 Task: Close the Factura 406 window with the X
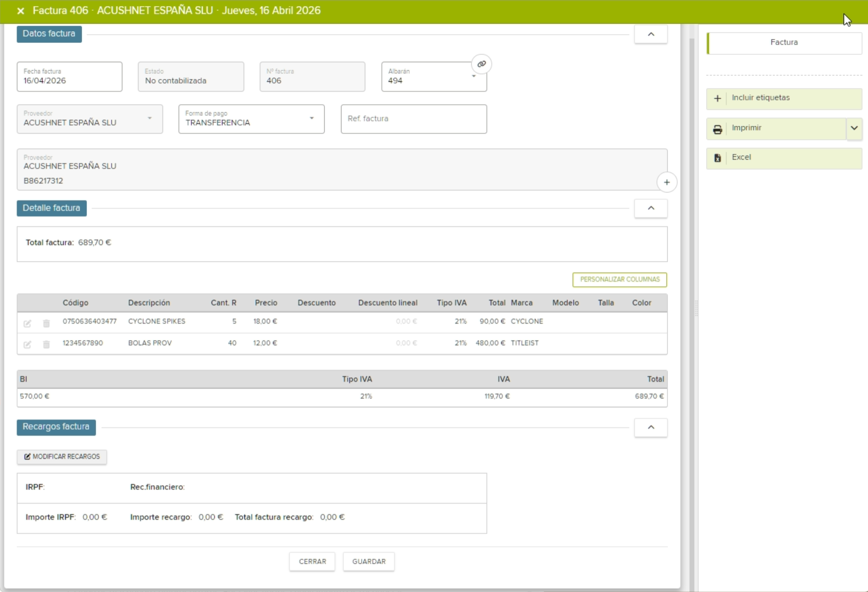click(21, 11)
